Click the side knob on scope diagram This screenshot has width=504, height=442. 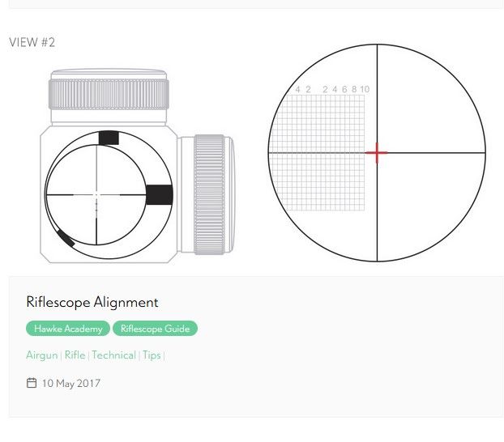coord(210,194)
